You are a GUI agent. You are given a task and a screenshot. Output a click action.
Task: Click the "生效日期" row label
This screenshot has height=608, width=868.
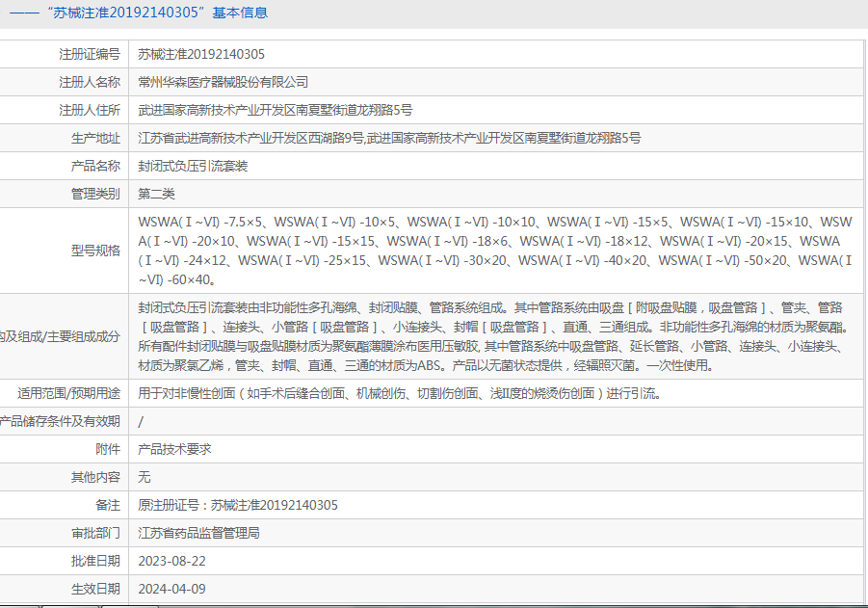pyautogui.click(x=95, y=589)
